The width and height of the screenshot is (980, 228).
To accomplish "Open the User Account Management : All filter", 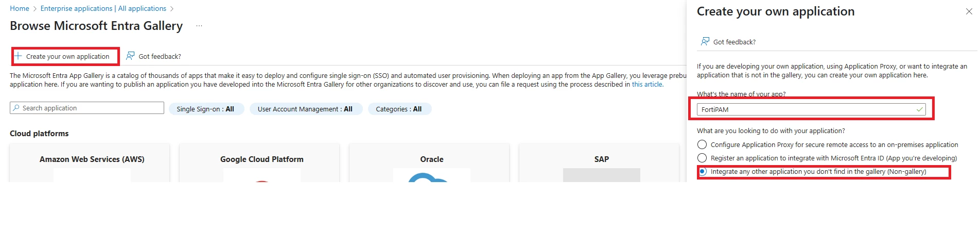I will [x=306, y=109].
